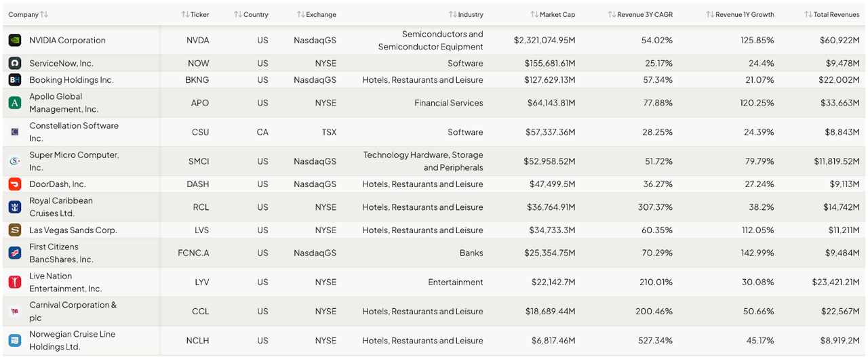Screen dimensions: 868x357
Task: Click Semiconductors and Semiconductor Equipment industry cell
Action: coord(431,40)
